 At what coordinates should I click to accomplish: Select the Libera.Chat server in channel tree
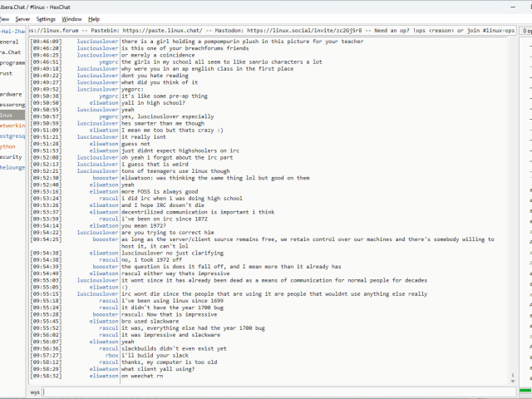pos(10,52)
